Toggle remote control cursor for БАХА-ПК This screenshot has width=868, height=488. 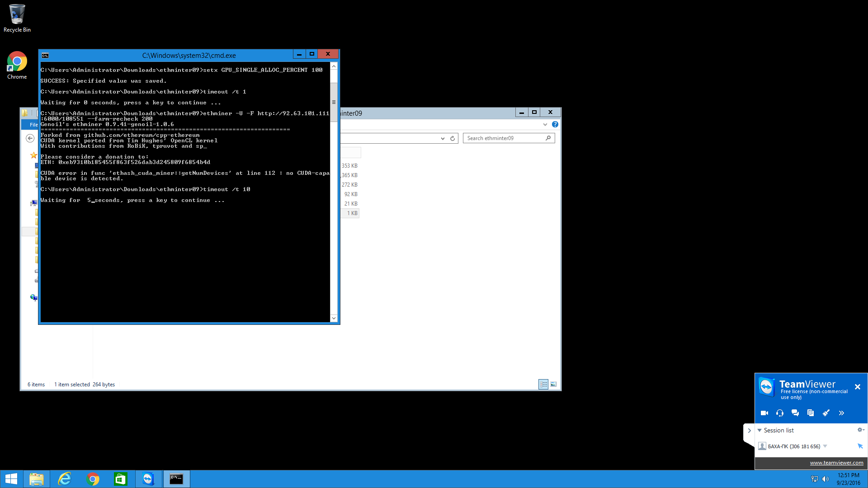(x=860, y=446)
